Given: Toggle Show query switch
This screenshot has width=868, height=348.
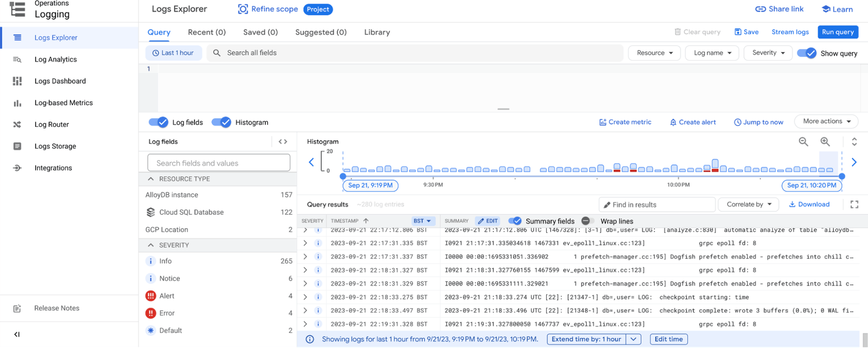Looking at the screenshot, I should point(807,53).
